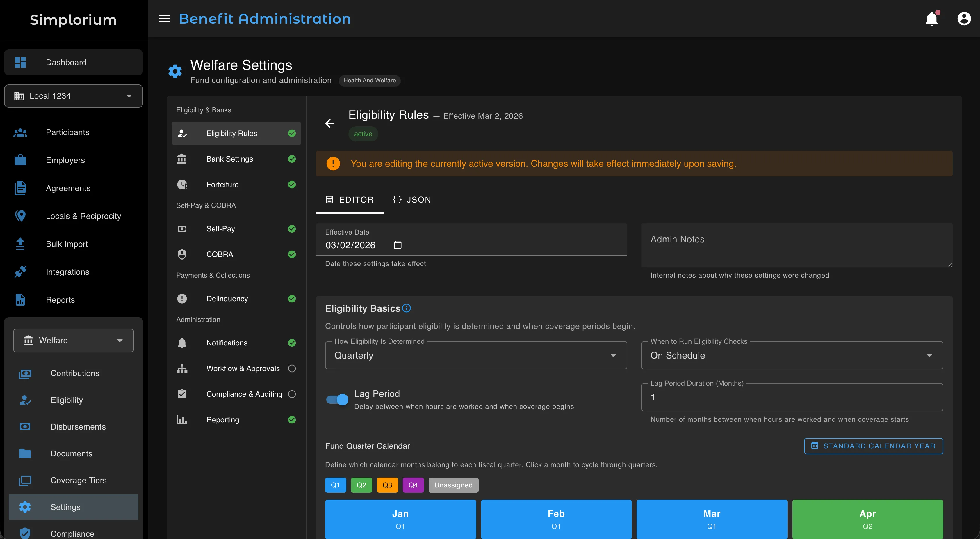Click the account avatar icon
The width and height of the screenshot is (980, 539).
click(964, 18)
